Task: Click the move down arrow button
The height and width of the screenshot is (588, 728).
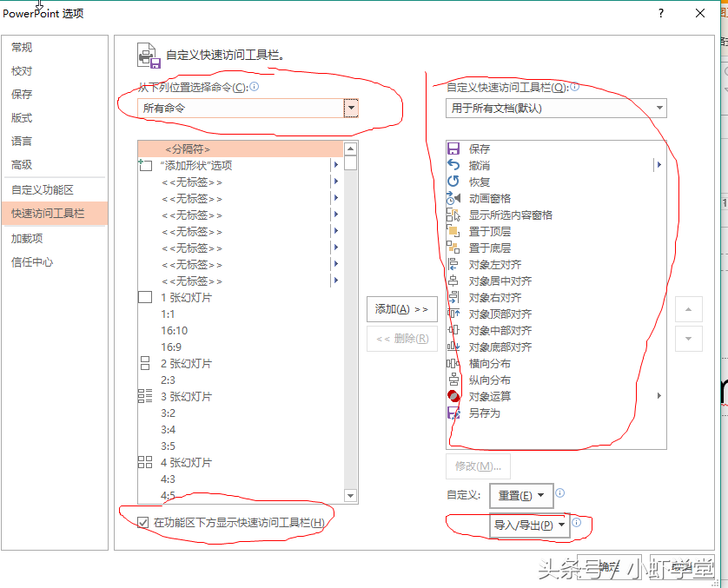Action: coord(689,339)
